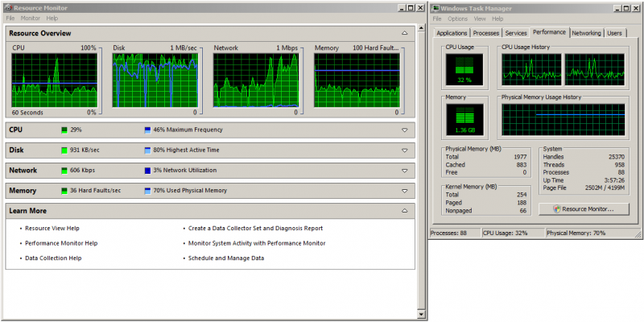Click the CPU graph in Resource Overview
Viewport: 644px width, 322px height.
[x=55, y=80]
